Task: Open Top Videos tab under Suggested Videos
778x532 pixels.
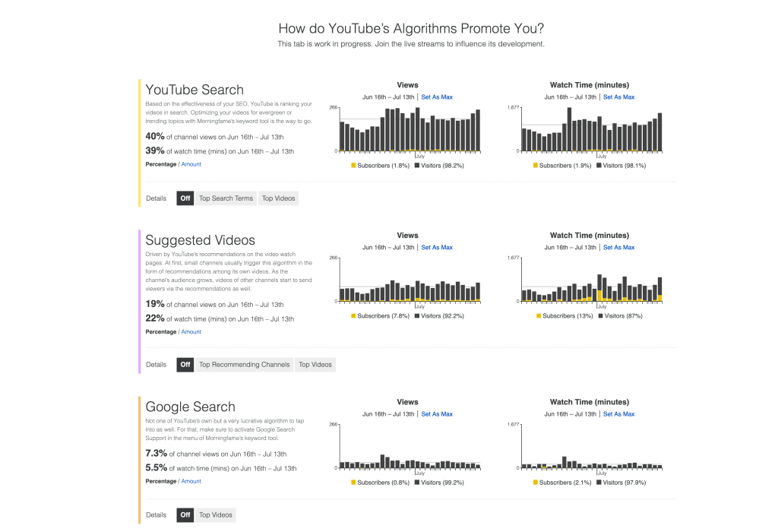Action: (315, 364)
